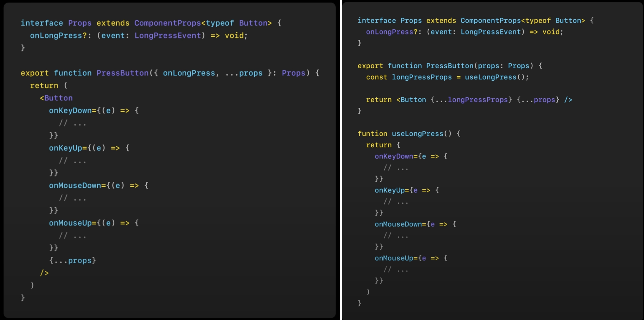Click 'onKeyUp={e => {' in right panel
644x320 pixels.
407,190
